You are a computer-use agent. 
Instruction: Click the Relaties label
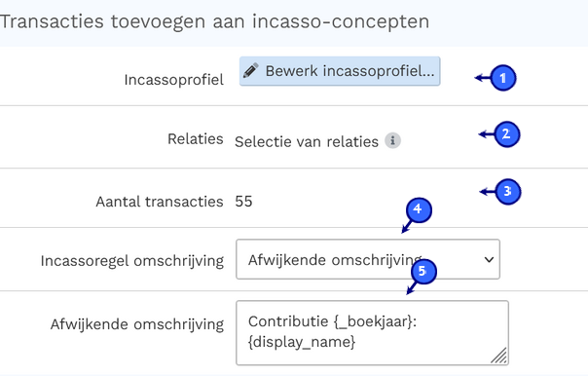pos(196,139)
